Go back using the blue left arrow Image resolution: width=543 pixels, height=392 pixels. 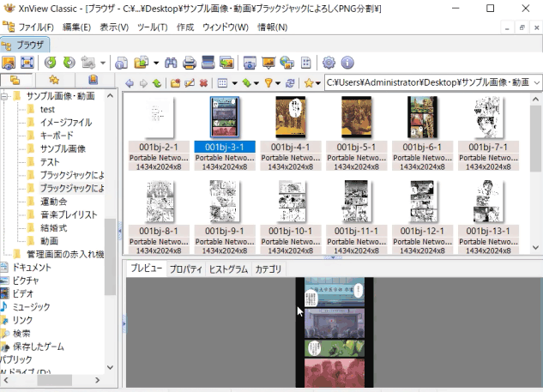coord(130,83)
